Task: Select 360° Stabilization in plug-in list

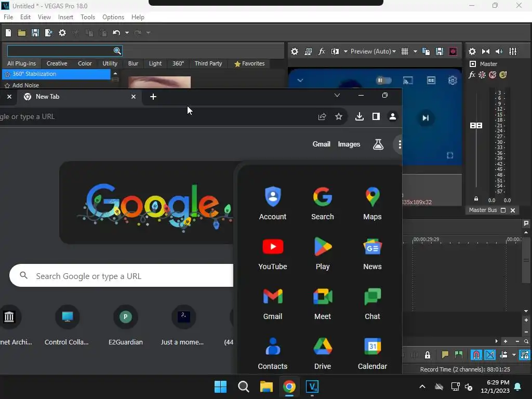Action: (56, 74)
